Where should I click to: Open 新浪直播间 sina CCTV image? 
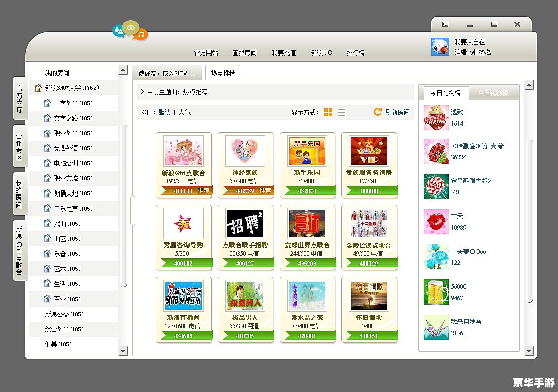[x=183, y=295]
